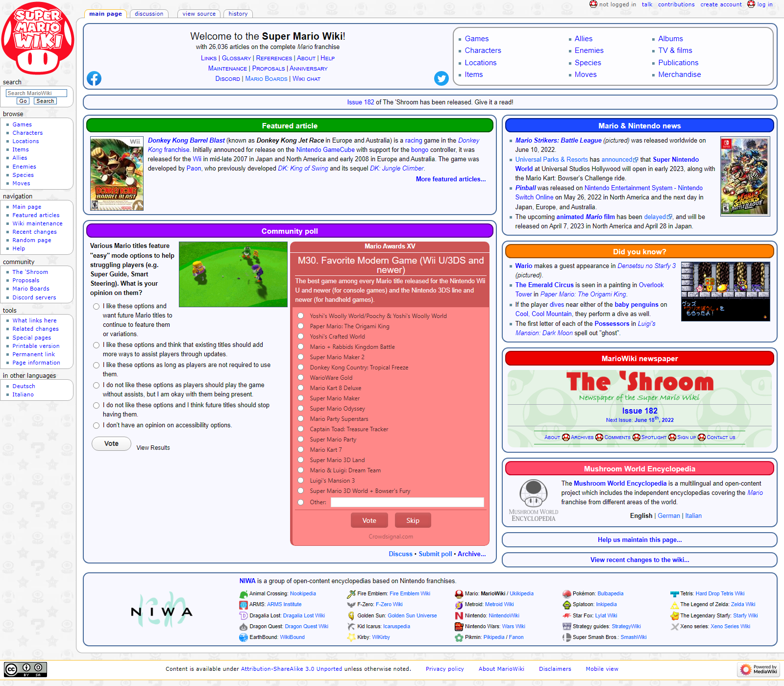Select Super Mario Odyssey poll option
The height and width of the screenshot is (686, 784).
tap(301, 409)
